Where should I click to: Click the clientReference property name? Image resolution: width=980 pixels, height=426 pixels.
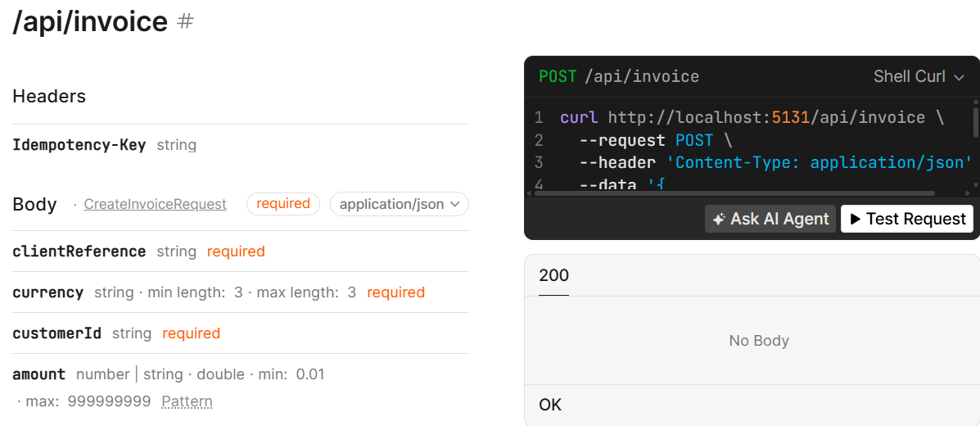click(79, 252)
